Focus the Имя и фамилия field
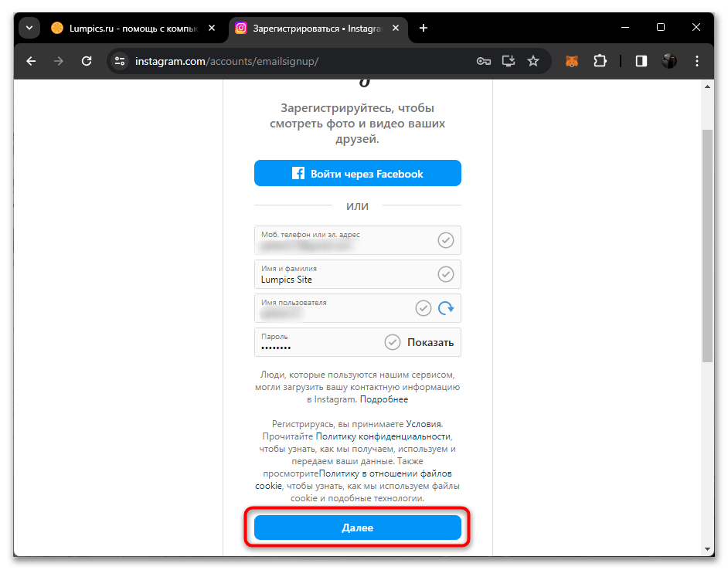This screenshot has width=728, height=570. 358,274
